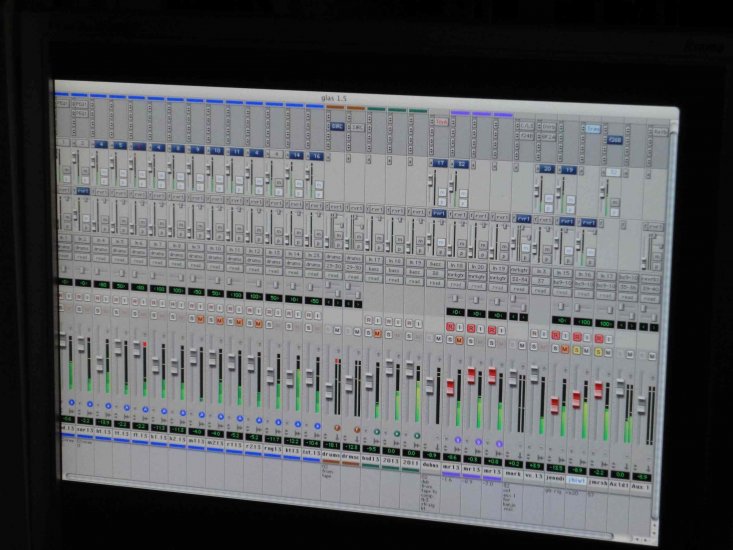Viewport: 733px width, 550px height.
Task: Click jmrsh pan readout 100>
Action: tap(606, 323)
